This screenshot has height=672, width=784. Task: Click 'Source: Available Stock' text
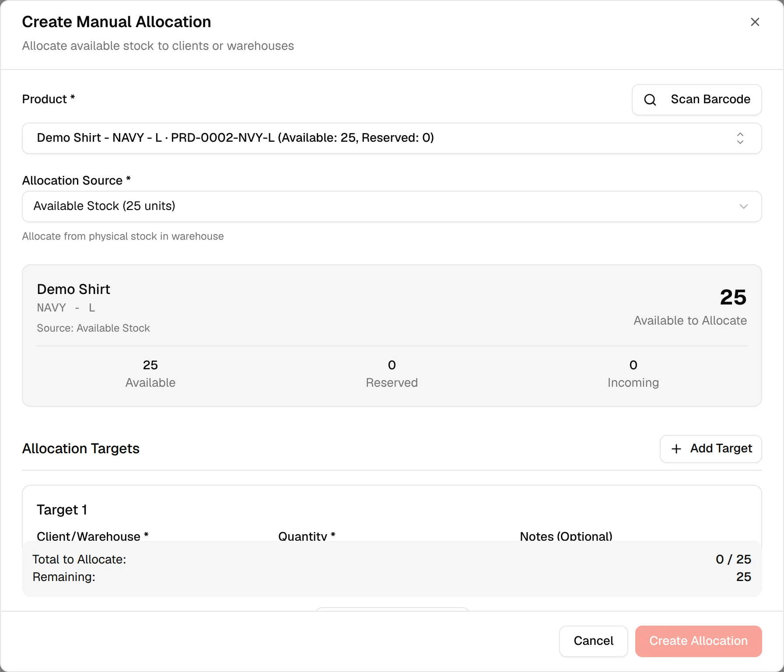pos(93,328)
